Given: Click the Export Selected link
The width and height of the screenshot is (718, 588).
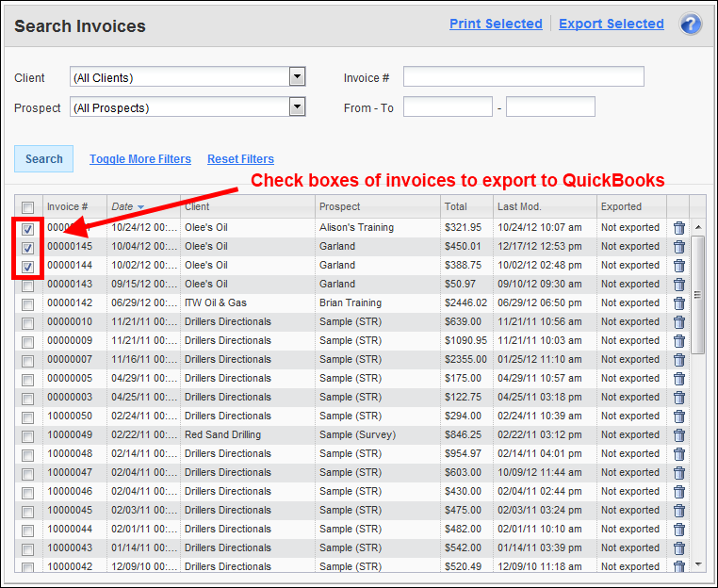Looking at the screenshot, I should [x=611, y=24].
